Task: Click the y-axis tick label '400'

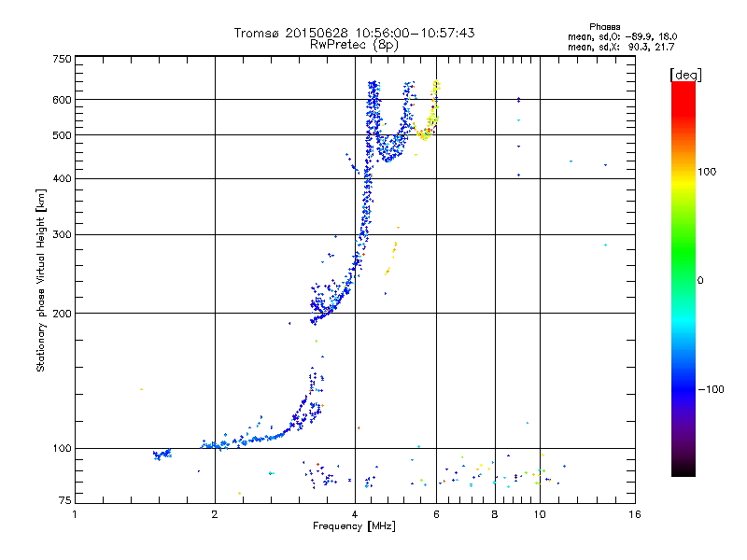Action: (63, 179)
